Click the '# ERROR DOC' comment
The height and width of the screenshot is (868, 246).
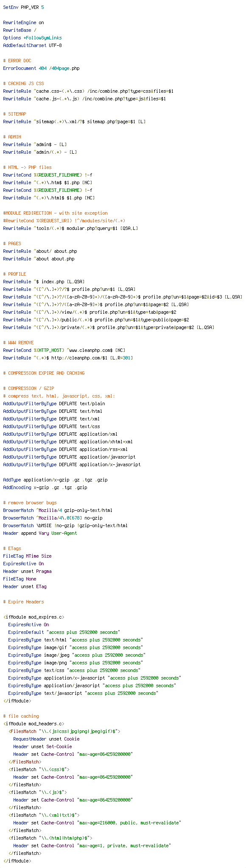(17, 61)
